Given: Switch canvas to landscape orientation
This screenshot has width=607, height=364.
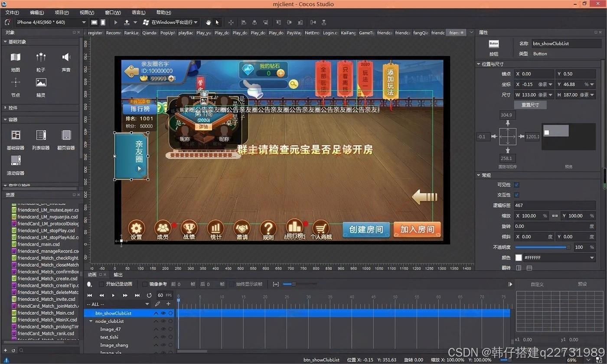Looking at the screenshot, I should 94,22.
